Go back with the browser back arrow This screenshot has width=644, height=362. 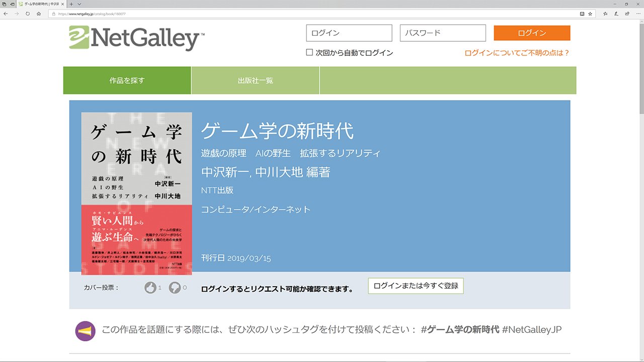[6, 14]
